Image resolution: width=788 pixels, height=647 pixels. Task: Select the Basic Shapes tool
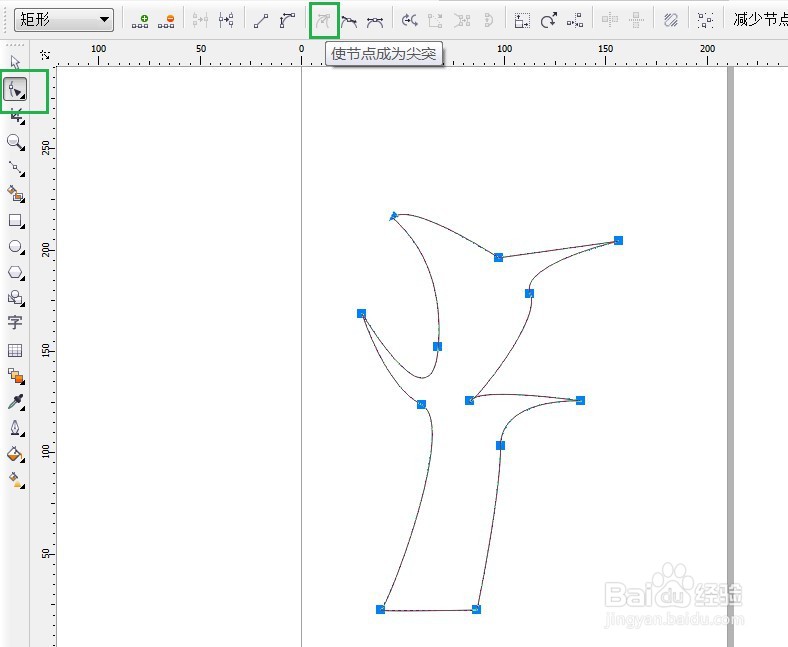coord(16,298)
